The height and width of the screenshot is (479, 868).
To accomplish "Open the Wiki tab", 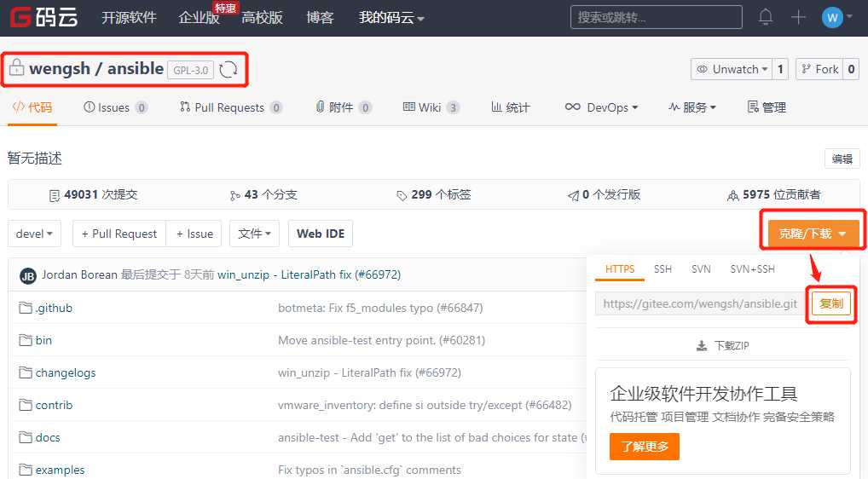I will point(431,107).
